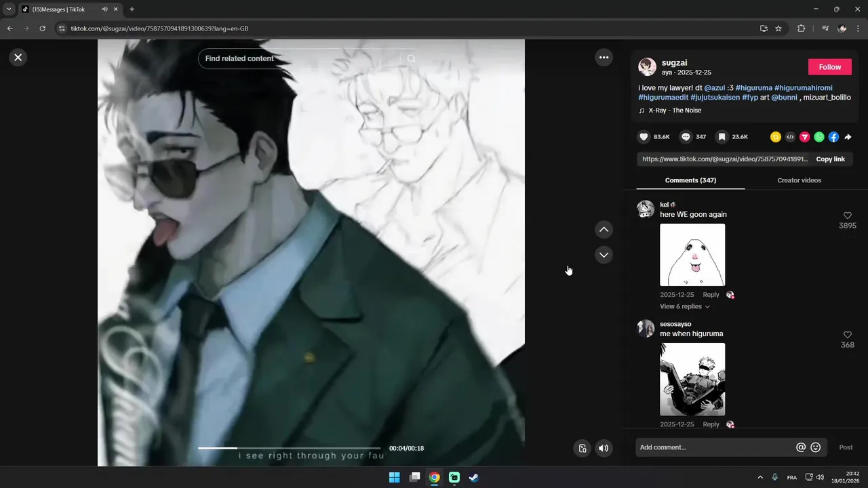Open the tab search dropdown arrow
Image resolution: width=868 pixels, height=488 pixels.
(x=9, y=9)
